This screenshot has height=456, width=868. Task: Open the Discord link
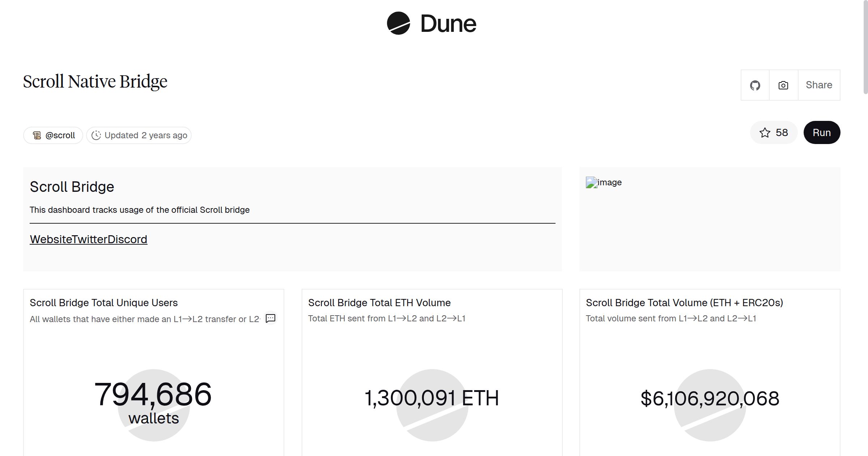(127, 239)
